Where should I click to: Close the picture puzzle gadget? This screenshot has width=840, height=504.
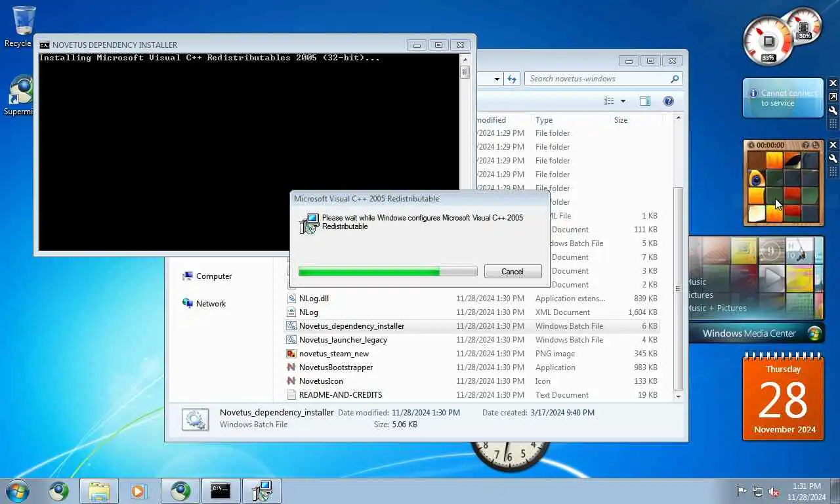coord(833,144)
